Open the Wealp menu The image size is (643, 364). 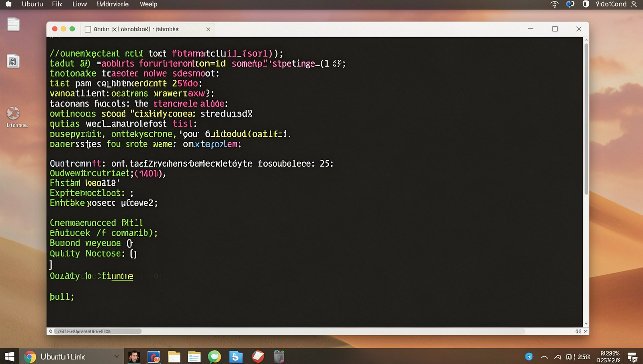click(148, 4)
